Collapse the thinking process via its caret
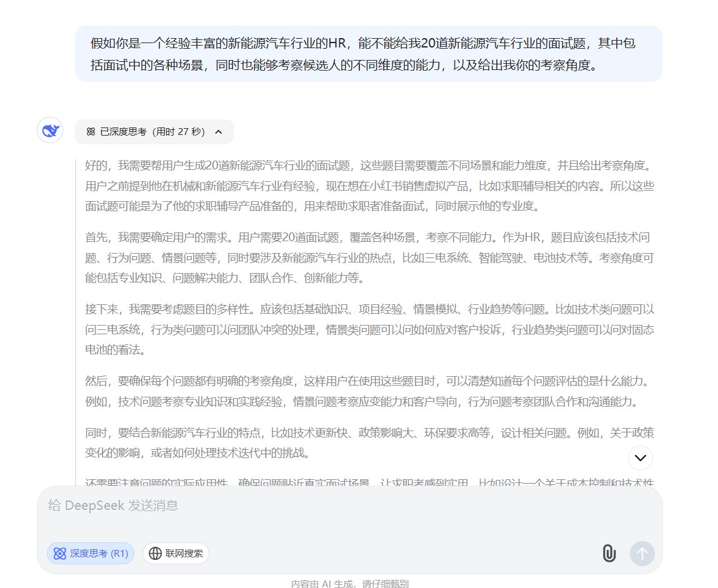This screenshot has height=588, width=718. pyautogui.click(x=218, y=132)
